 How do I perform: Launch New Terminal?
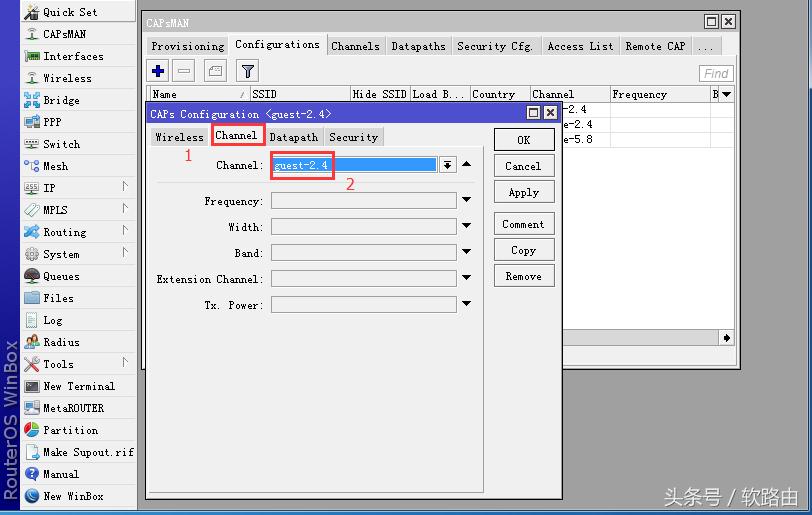[78, 387]
